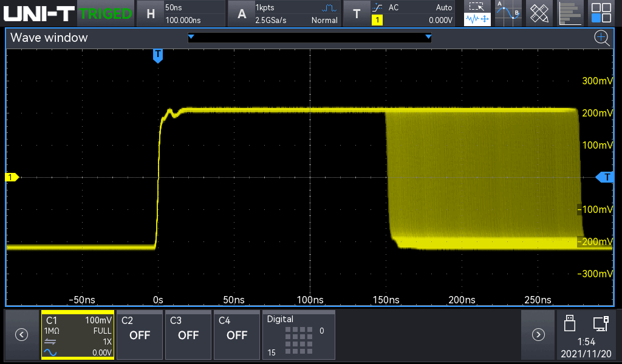Screen dimensions: 622x364
Task: Open the Digital channels tab
Action: pos(298,335)
